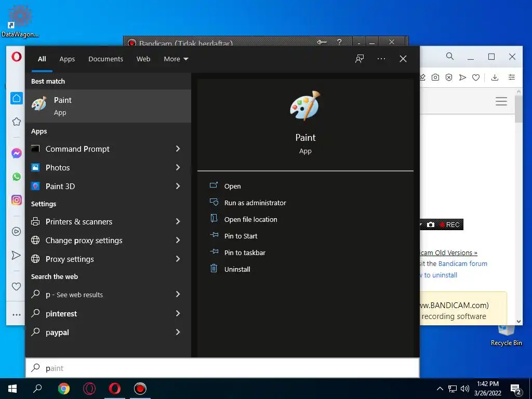This screenshot has height=399, width=532.
Task: Follow the 'cam Old Versions »' link
Action: click(448, 253)
